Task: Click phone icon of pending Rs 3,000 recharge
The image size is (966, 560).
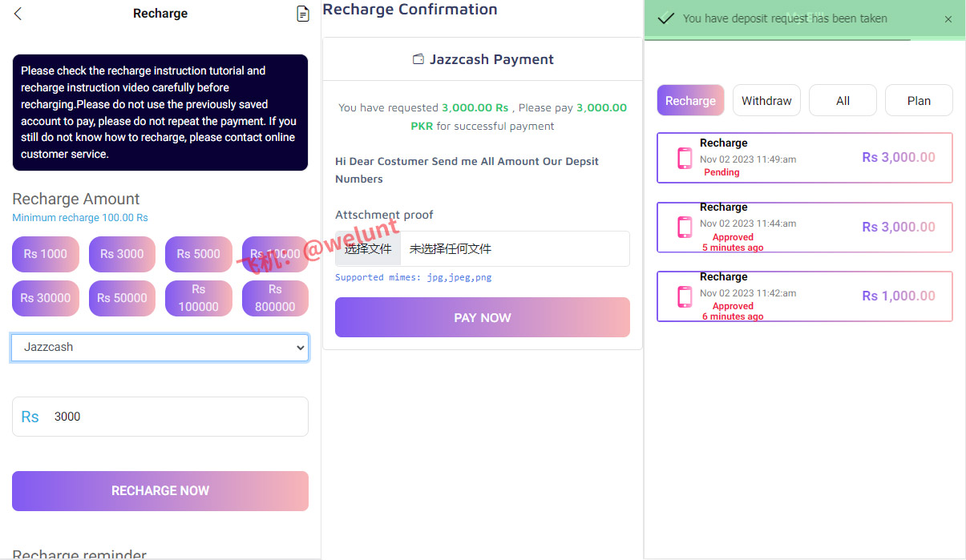Action: pyautogui.click(x=685, y=158)
